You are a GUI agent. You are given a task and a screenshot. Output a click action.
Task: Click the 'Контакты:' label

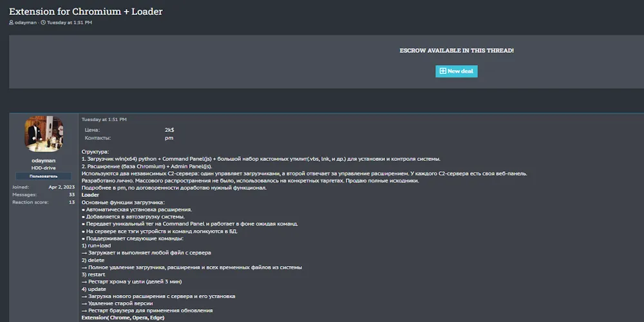tap(98, 138)
